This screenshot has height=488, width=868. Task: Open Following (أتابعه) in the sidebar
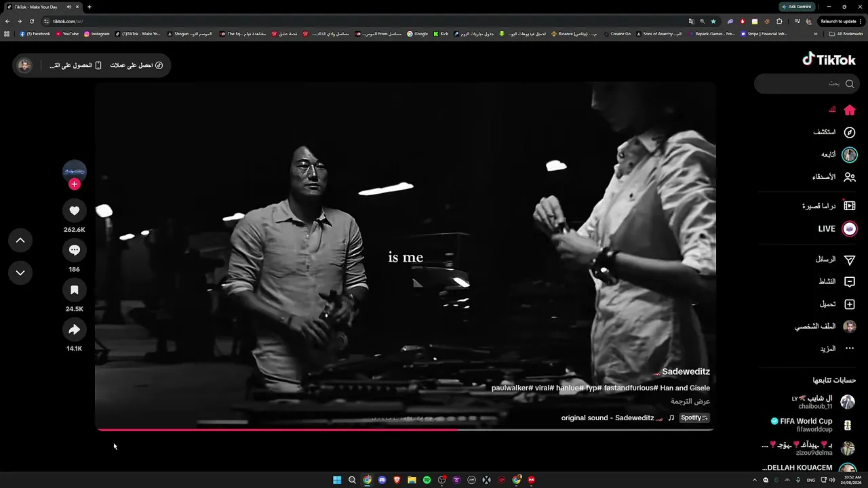(x=839, y=155)
